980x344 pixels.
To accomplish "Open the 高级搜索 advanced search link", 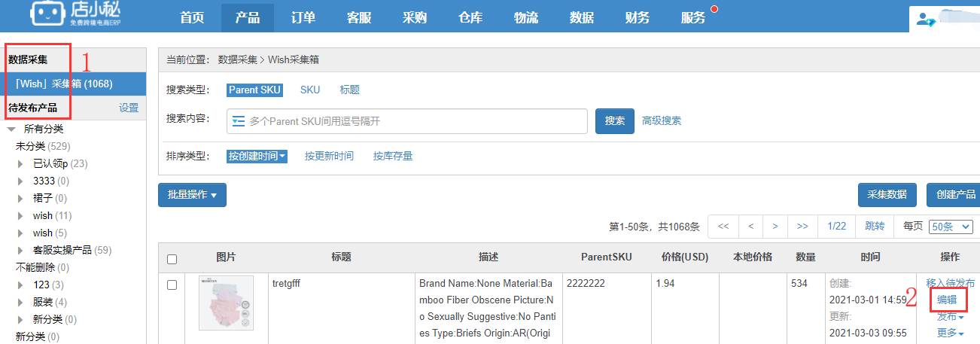I will pos(661,120).
